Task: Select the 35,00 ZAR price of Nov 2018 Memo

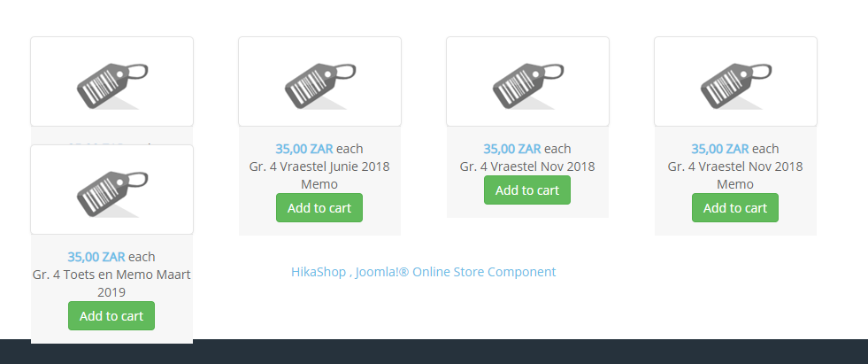Action: 720,149
